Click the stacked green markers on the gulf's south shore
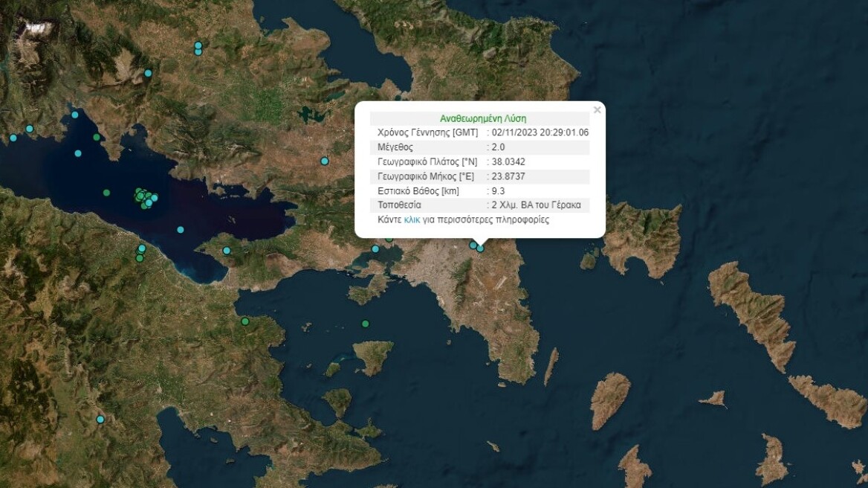Screen dimensions: 868x488 click(x=139, y=257)
